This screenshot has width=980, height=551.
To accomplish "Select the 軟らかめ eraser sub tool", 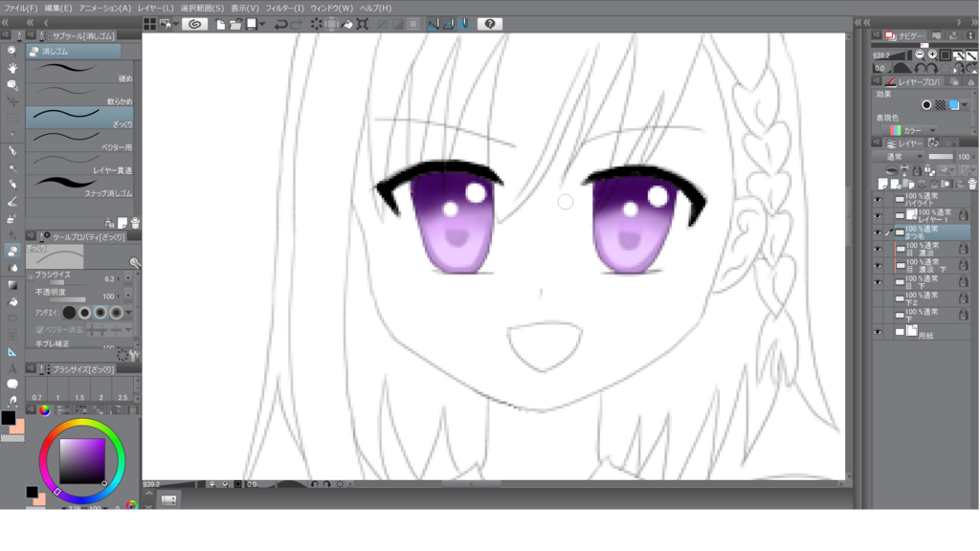I will [80, 95].
